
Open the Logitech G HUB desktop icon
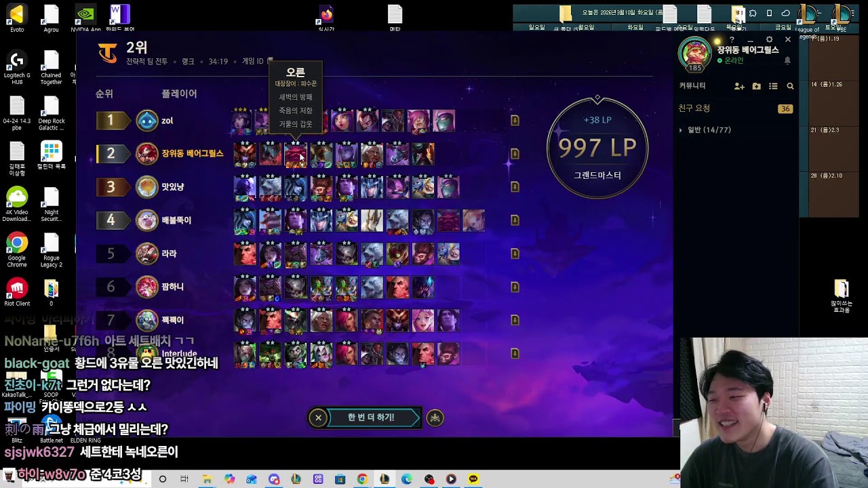coord(17,68)
